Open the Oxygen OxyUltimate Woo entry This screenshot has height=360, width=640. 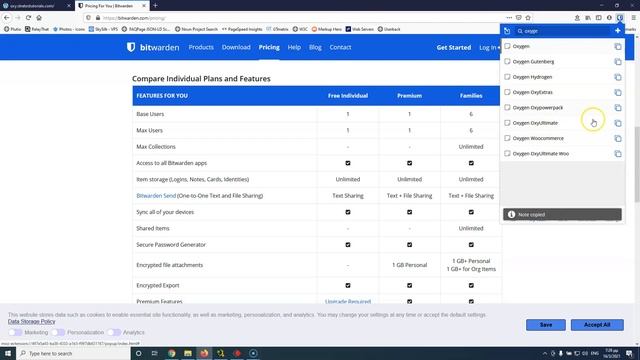[x=541, y=154]
